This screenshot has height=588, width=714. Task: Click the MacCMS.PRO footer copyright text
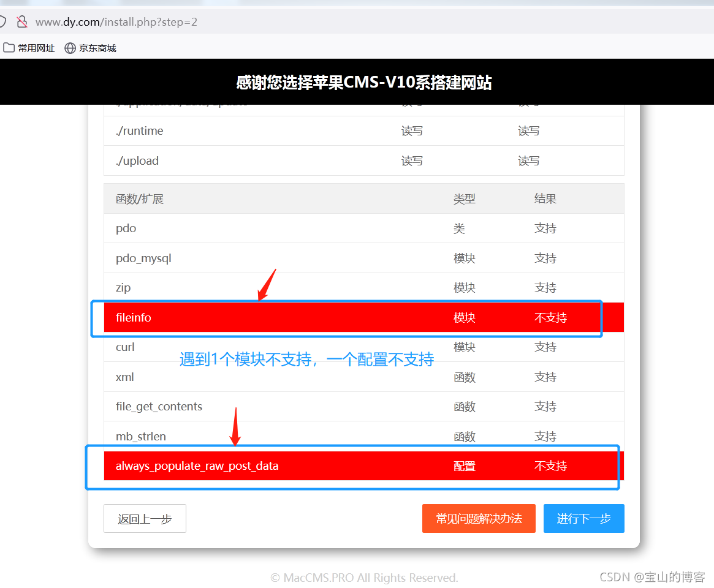364,578
